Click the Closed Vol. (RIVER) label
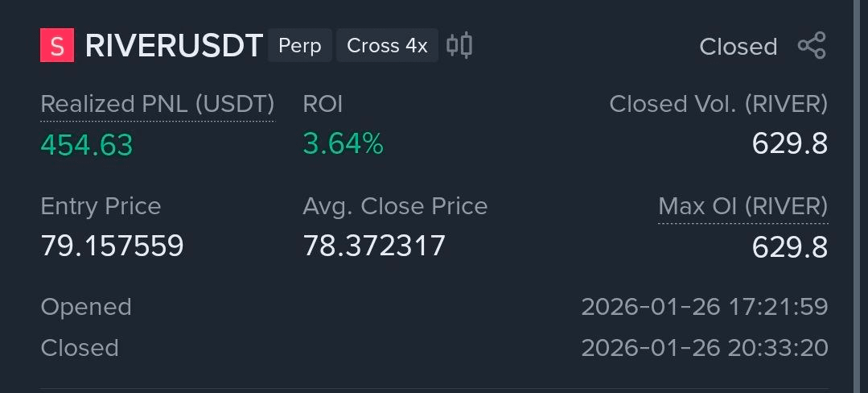Viewport: 868px width, 393px height. point(718,104)
